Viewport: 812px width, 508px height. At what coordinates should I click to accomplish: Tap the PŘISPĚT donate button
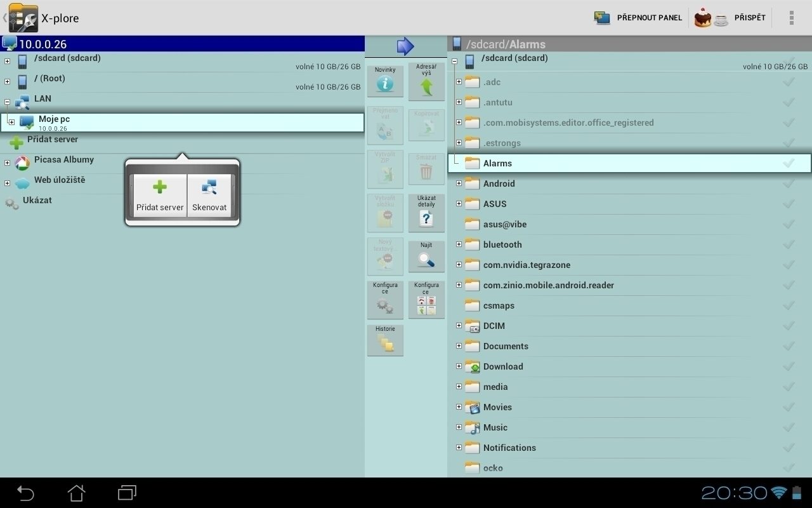[730, 18]
